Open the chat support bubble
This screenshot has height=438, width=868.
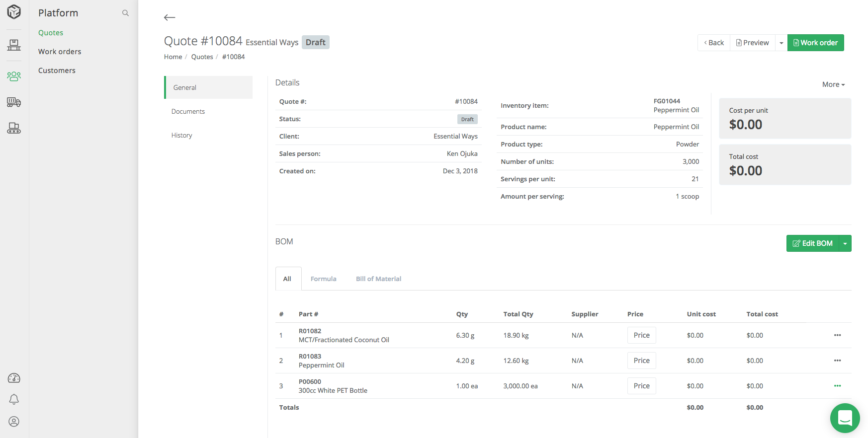845,418
